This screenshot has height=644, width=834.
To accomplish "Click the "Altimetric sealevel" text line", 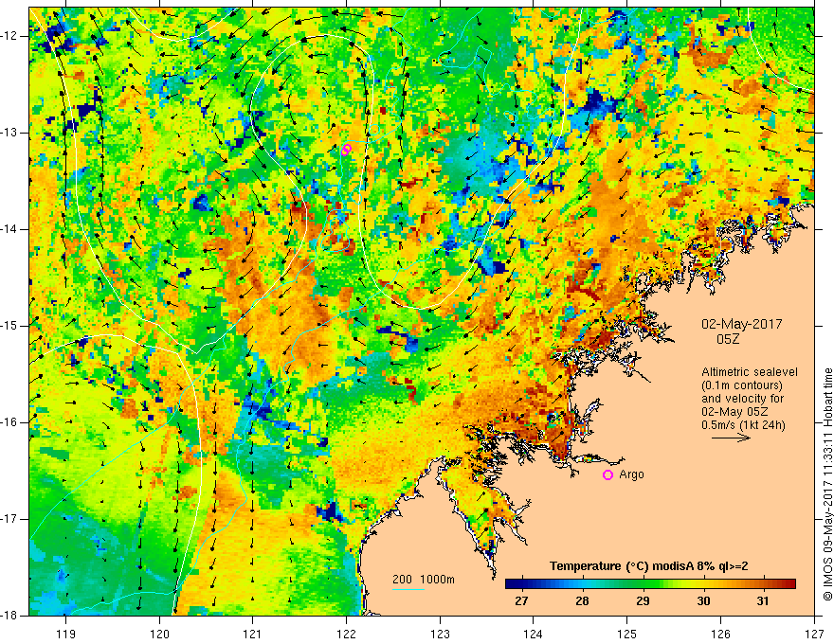I will (750, 372).
